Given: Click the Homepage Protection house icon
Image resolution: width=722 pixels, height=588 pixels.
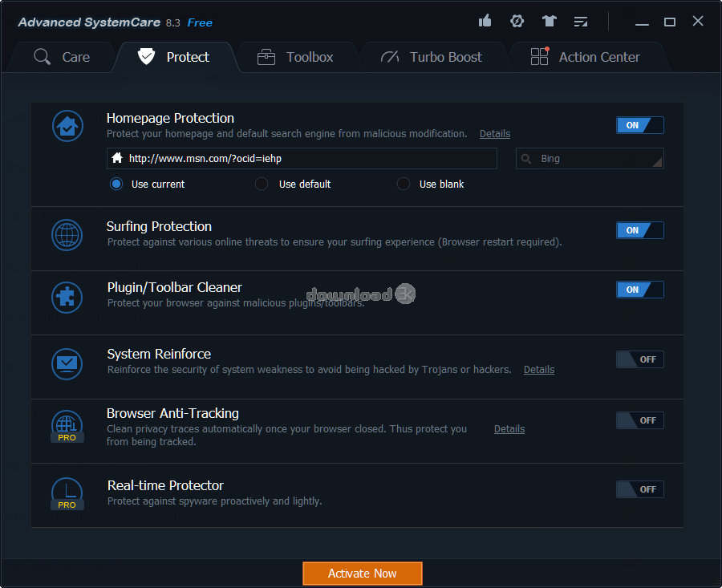Looking at the screenshot, I should 67,126.
